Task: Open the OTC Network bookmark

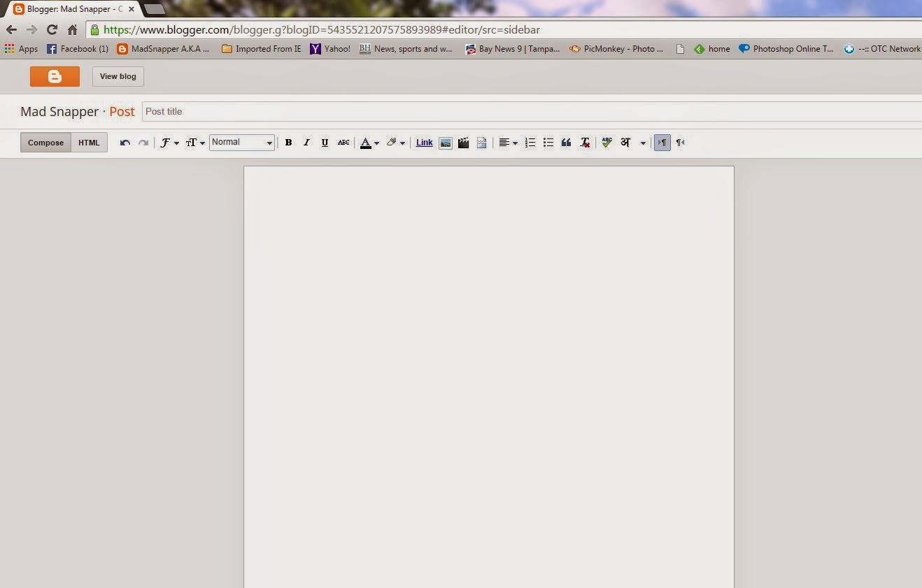Action: 882,49
